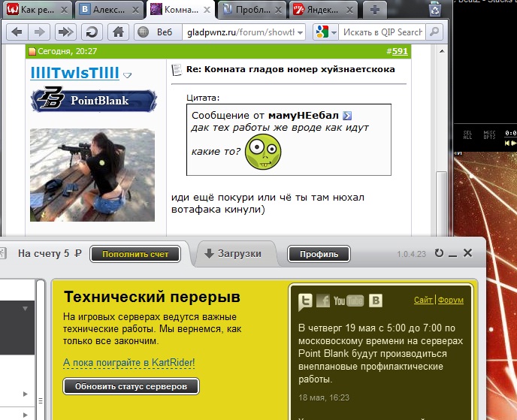Go forward in browser history
517x420 pixels.
(39, 32)
